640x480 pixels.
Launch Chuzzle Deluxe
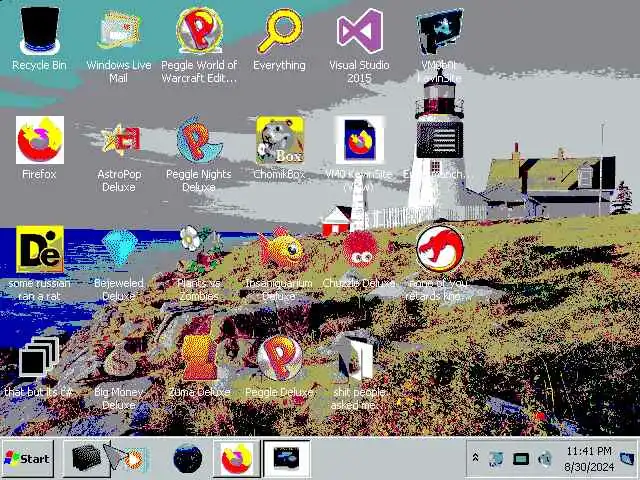point(360,249)
